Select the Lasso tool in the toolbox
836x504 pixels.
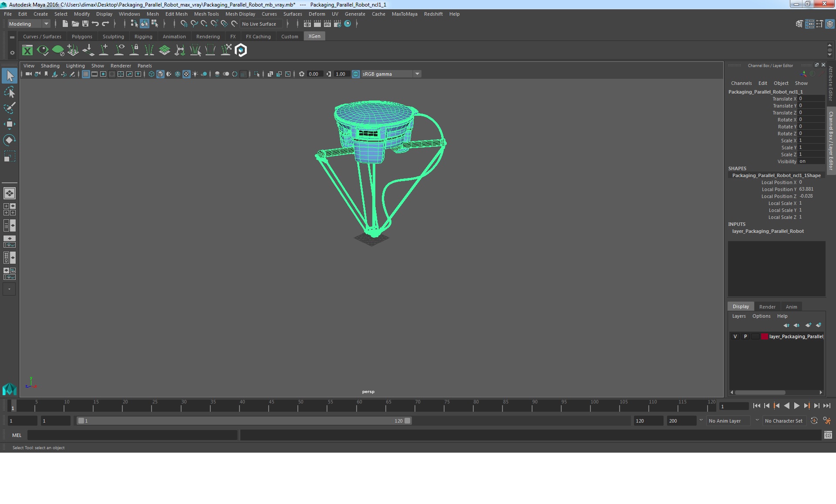pos(10,92)
